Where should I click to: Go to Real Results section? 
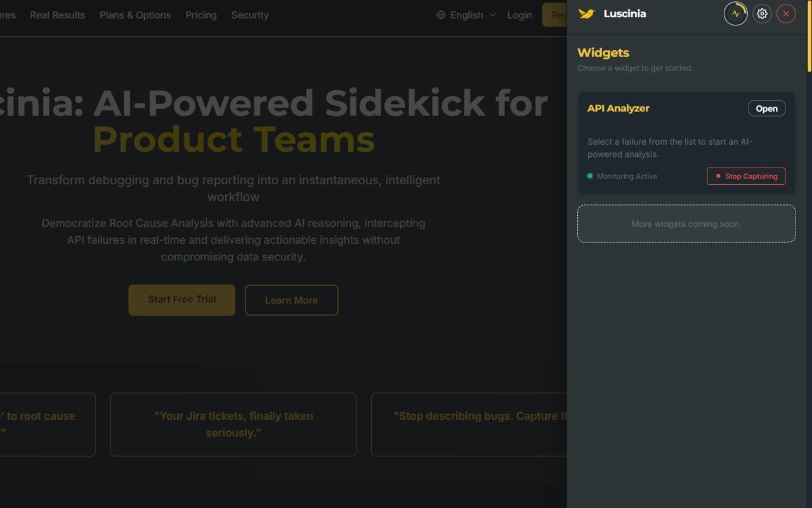(x=57, y=15)
